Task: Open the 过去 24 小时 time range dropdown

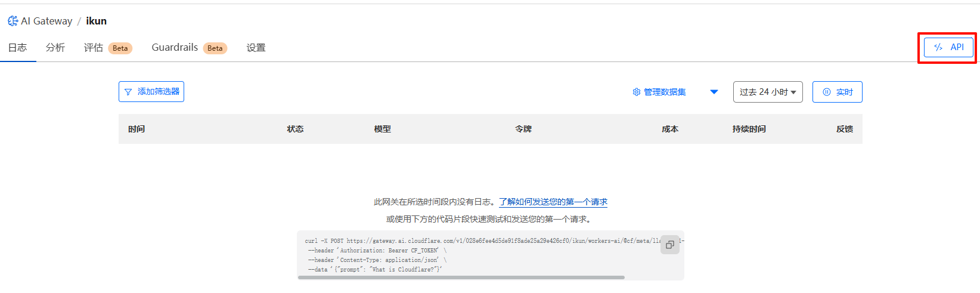Action: pos(768,92)
